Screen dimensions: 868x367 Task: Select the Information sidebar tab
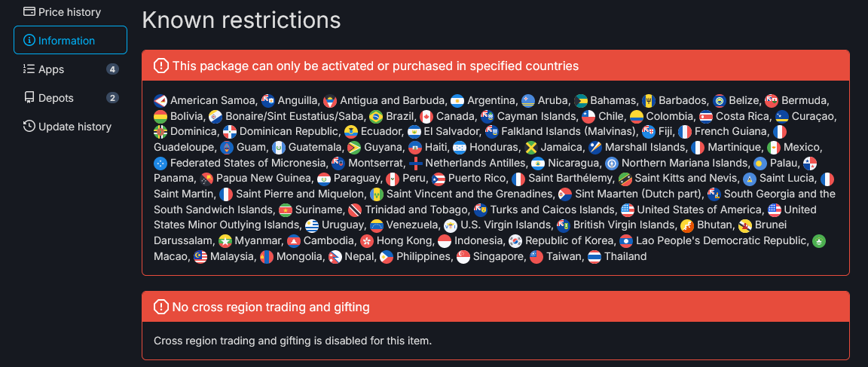[x=70, y=41]
